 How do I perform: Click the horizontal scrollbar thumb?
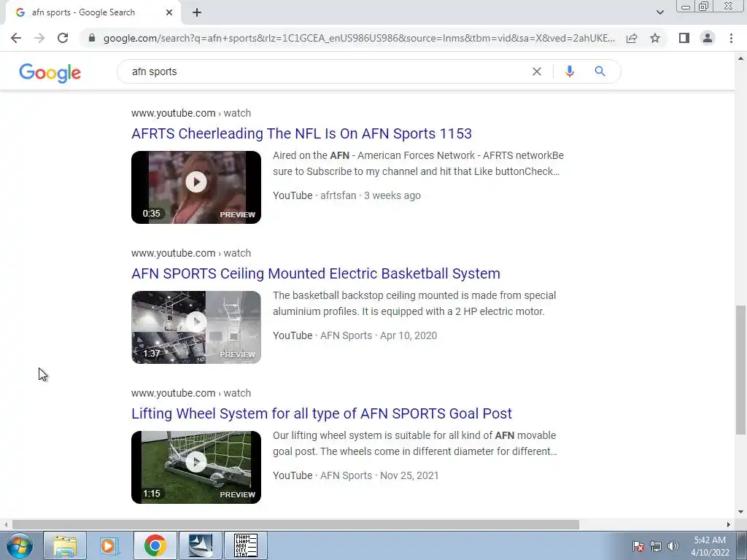pyautogui.click(x=295, y=524)
